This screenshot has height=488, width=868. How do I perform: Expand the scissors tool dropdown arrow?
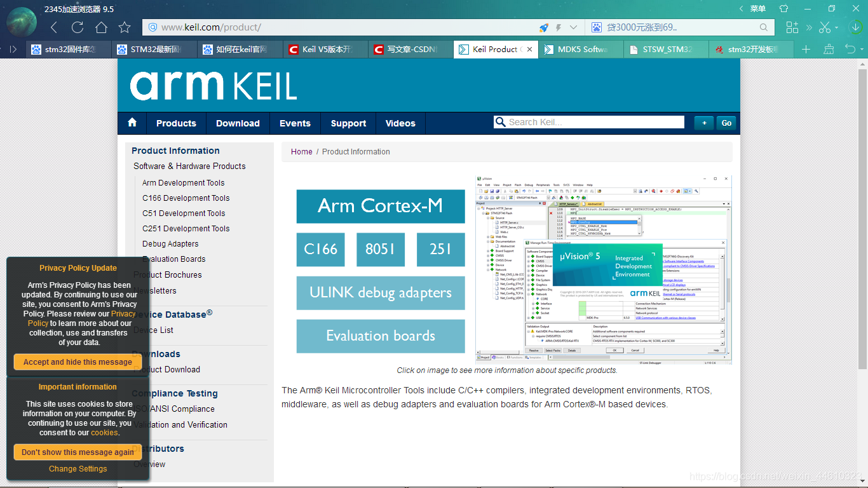836,27
